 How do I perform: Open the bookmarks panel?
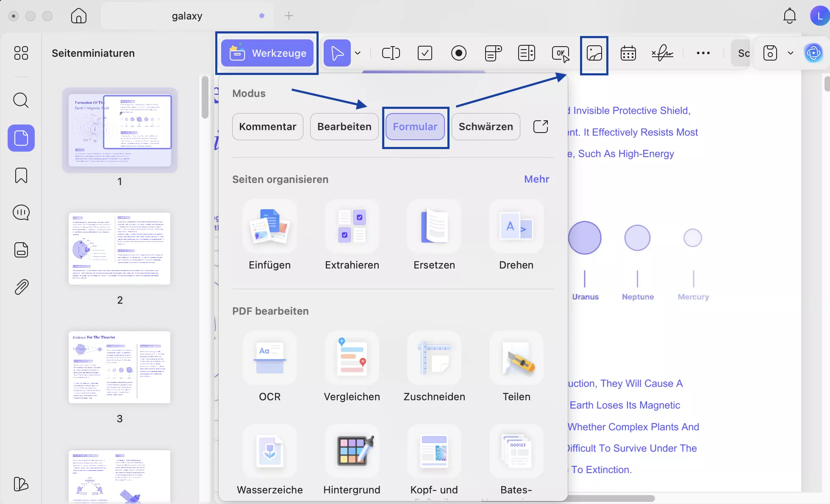point(21,175)
